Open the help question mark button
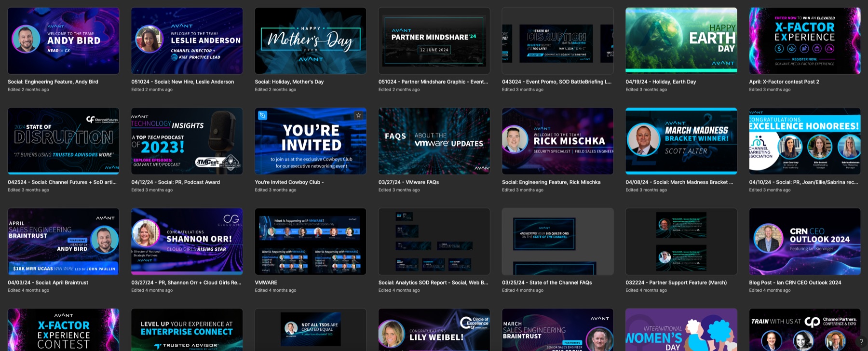 click(861, 341)
